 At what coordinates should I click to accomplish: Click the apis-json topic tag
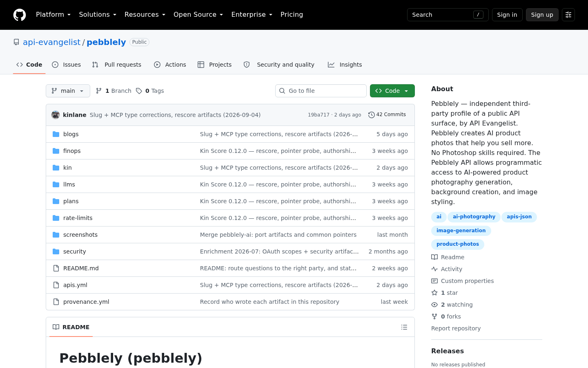click(519, 217)
